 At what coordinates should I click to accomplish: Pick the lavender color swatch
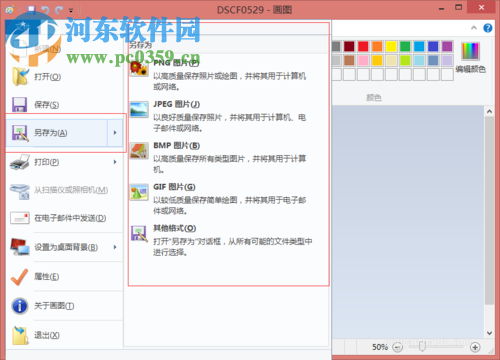tap(447, 60)
